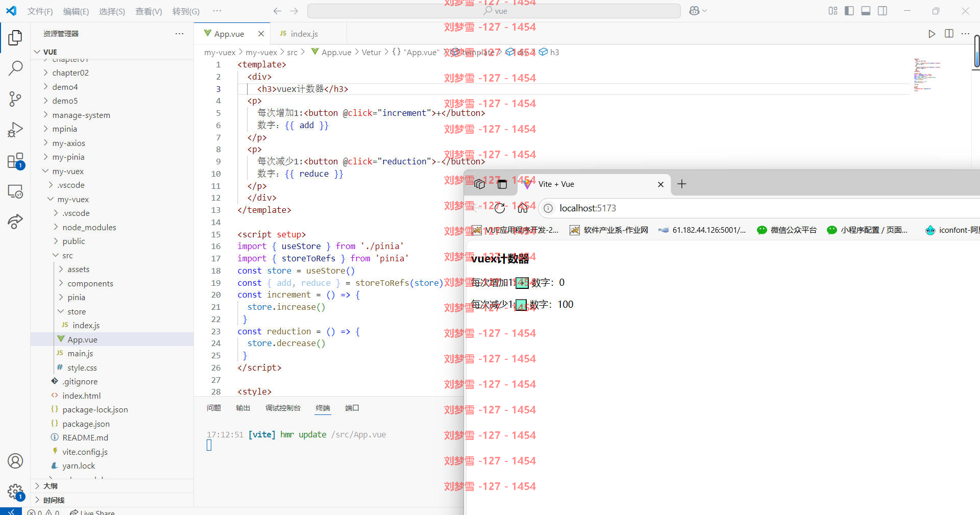Click the increment + button in browser
Screen dimensions: 980x515
pyautogui.click(x=522, y=283)
